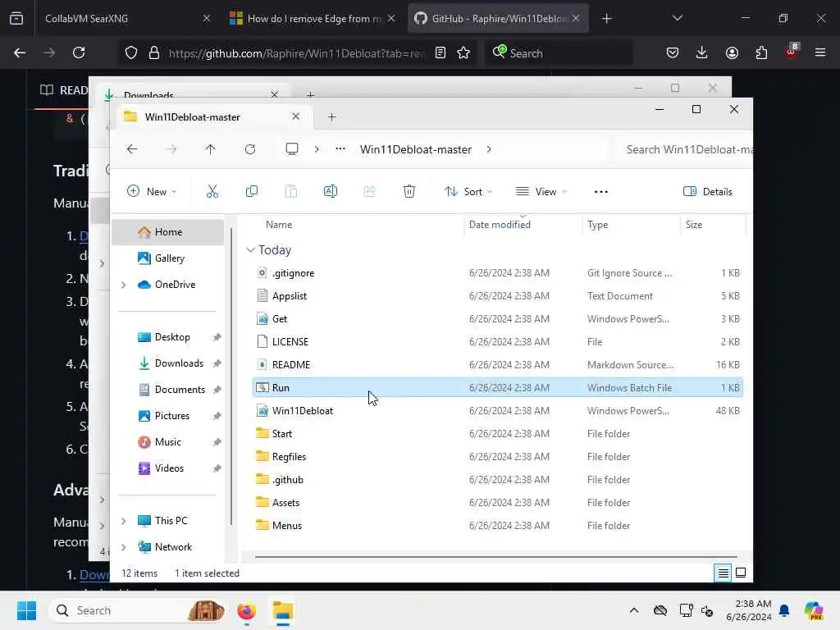Image resolution: width=840 pixels, height=630 pixels.
Task: Expand the Network tree node
Action: [124, 547]
